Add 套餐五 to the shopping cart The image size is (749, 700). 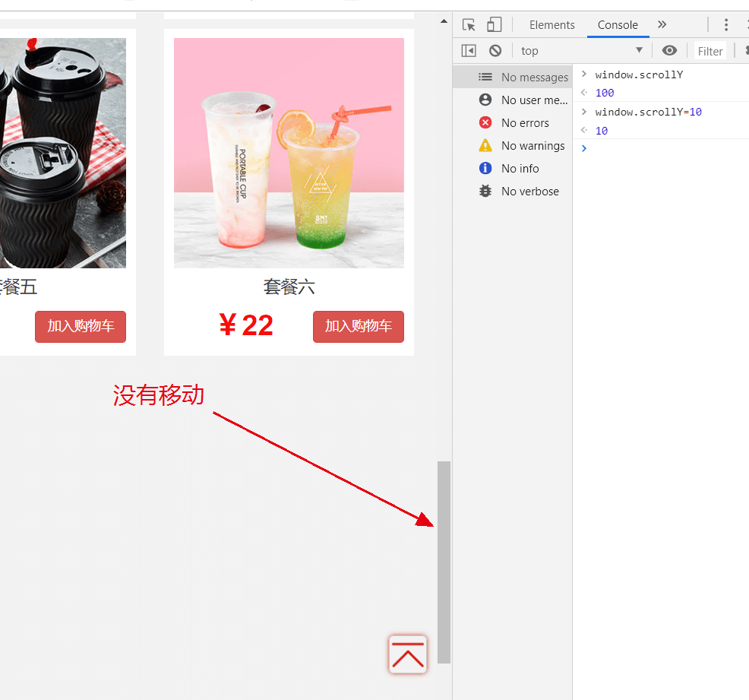(x=81, y=327)
